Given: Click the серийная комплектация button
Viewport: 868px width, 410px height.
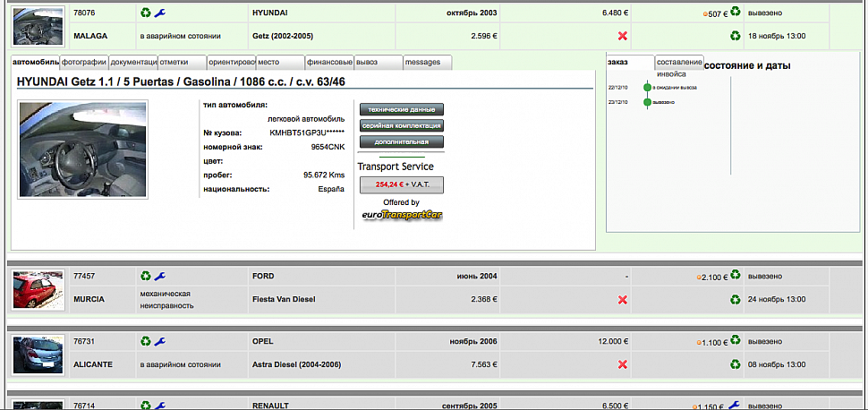Looking at the screenshot, I should tap(402, 125).
